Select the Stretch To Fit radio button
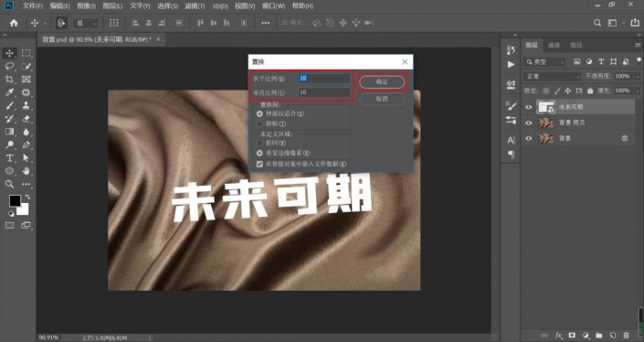The height and width of the screenshot is (342, 644). click(x=259, y=113)
